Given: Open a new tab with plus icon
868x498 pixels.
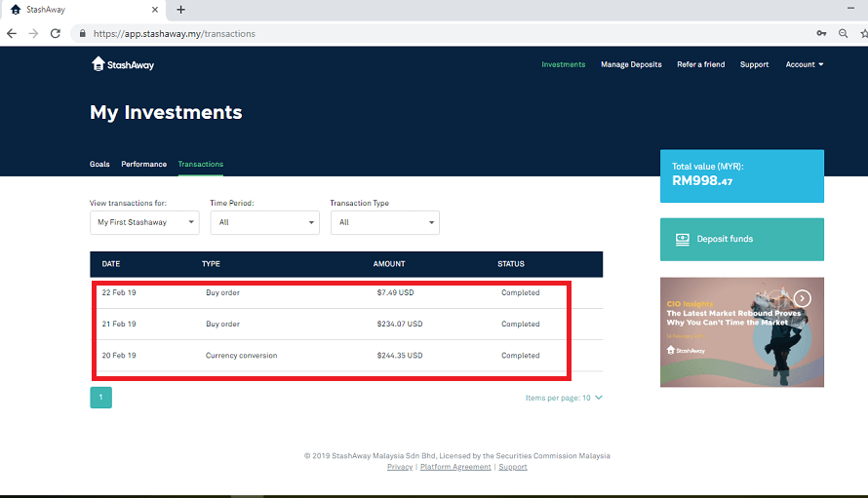Looking at the screenshot, I should pos(181,10).
